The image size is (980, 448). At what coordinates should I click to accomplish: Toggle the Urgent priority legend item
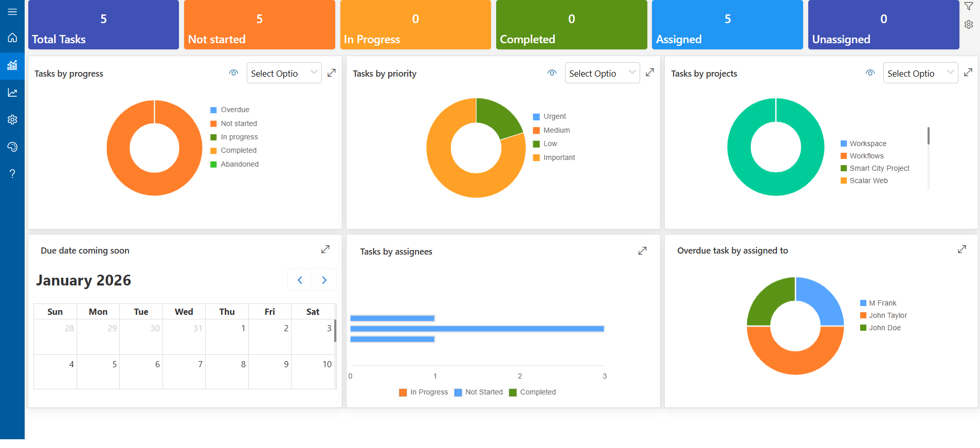(x=550, y=116)
